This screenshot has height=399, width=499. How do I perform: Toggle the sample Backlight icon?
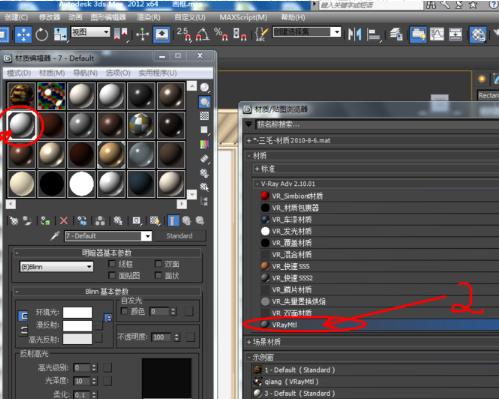point(204,102)
